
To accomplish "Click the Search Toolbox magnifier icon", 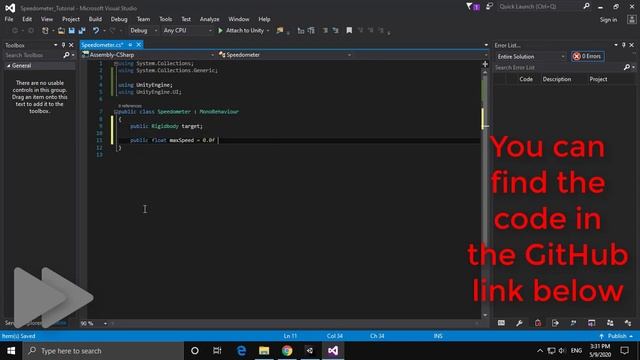I will [x=66, y=55].
